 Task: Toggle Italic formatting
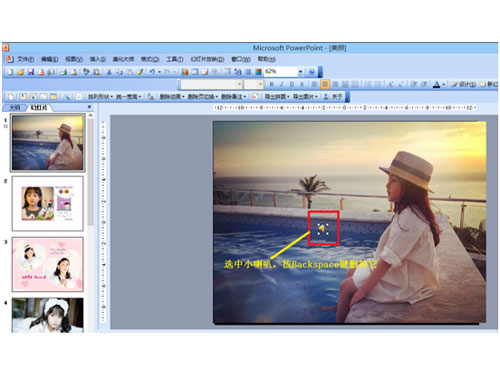tap(282, 84)
